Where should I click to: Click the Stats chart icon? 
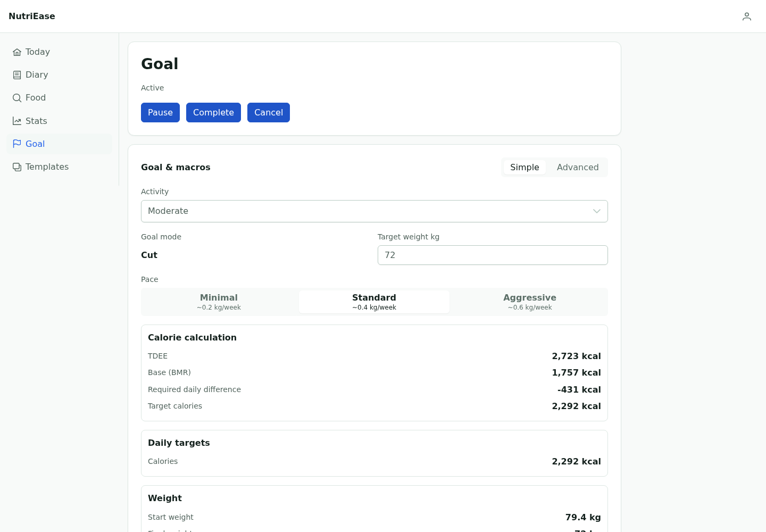click(x=17, y=121)
